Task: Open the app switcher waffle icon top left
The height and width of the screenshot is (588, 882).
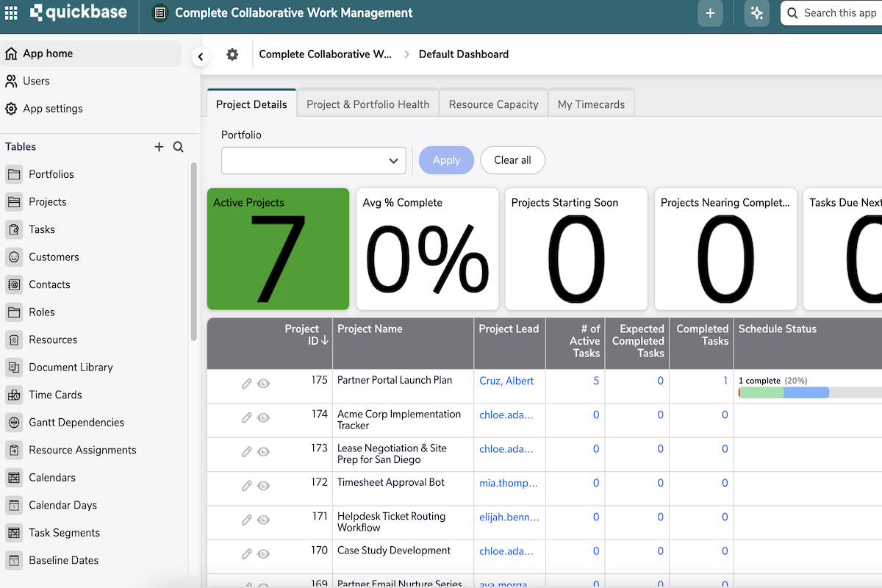Action: 11,12
